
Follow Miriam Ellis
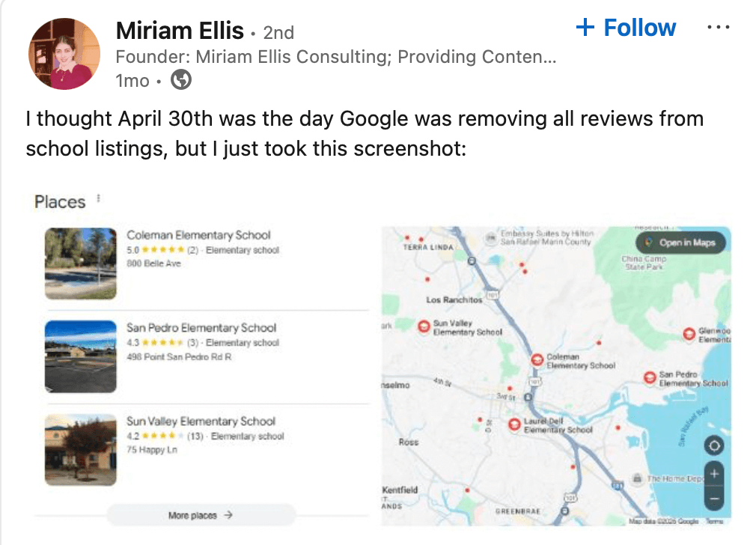pyautogui.click(x=626, y=28)
